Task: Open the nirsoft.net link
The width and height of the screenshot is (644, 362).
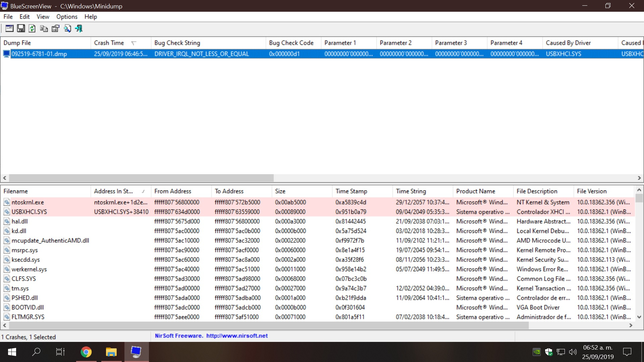Action: tap(237, 336)
